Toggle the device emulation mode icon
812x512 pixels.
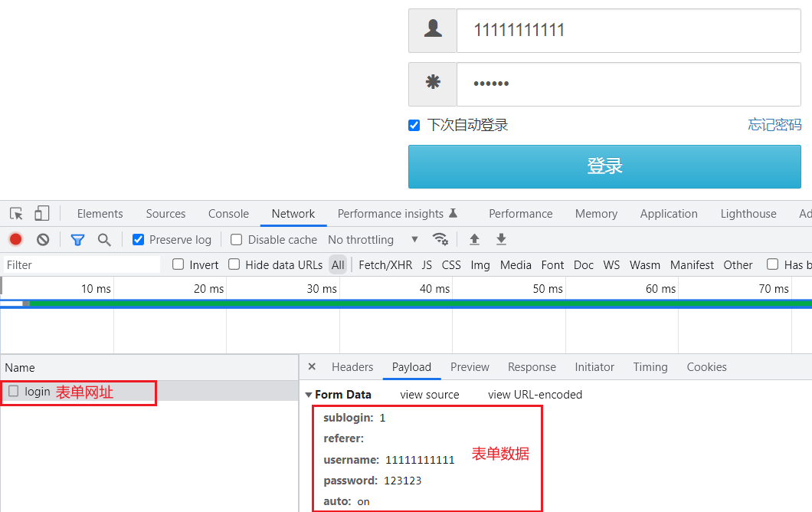[x=41, y=213]
